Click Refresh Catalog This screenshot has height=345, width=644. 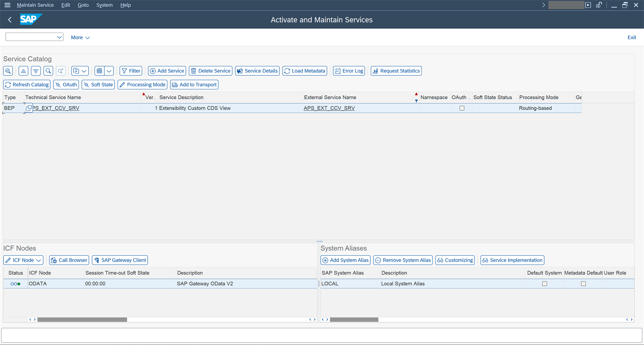[x=27, y=85]
